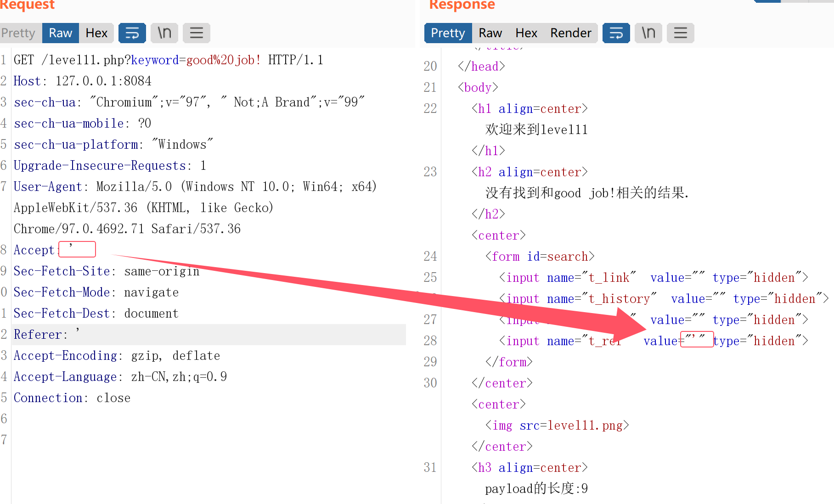Click the </head> closing tag in response
834x504 pixels.
[481, 67]
